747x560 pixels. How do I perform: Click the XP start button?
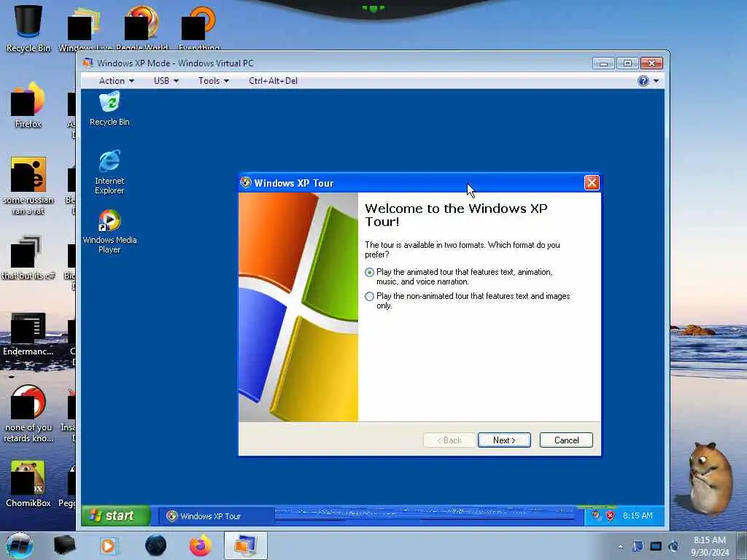tap(116, 516)
